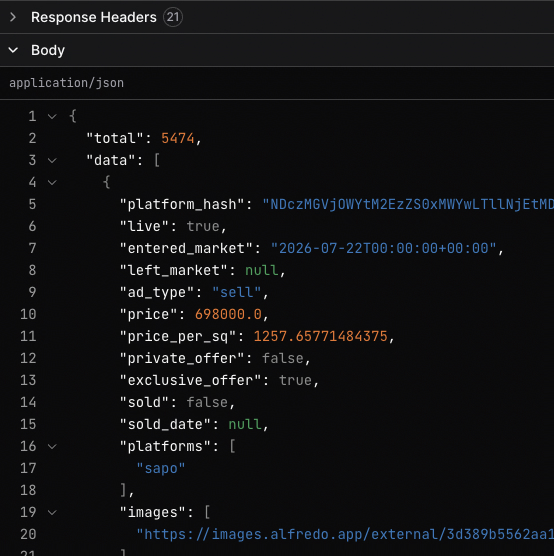Select the platform_hash string value
554x556 pixels.
(408, 205)
